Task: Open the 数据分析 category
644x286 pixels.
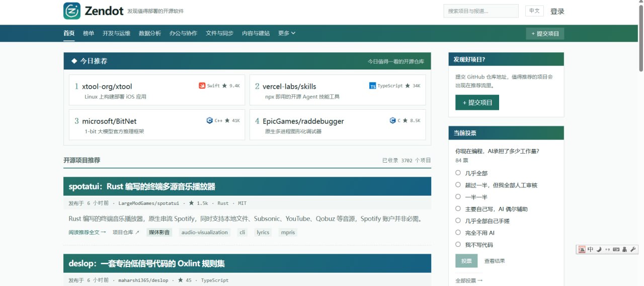Action: pos(150,33)
